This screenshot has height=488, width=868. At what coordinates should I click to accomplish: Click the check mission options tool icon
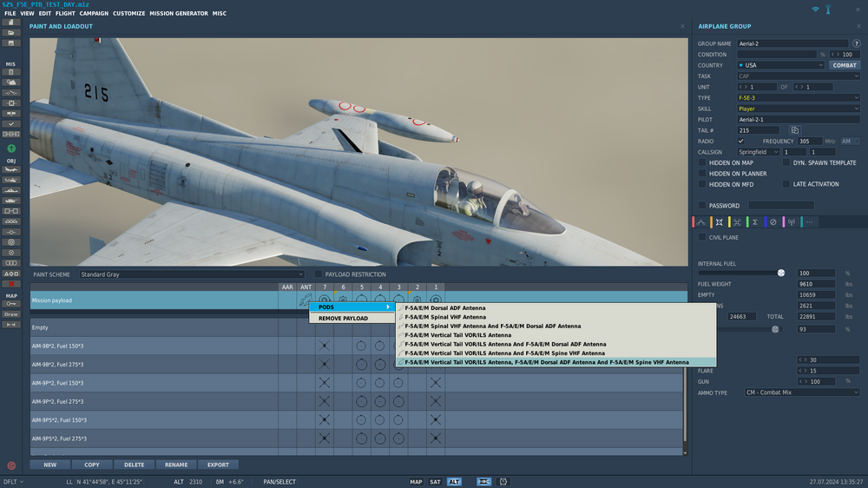(x=10, y=124)
